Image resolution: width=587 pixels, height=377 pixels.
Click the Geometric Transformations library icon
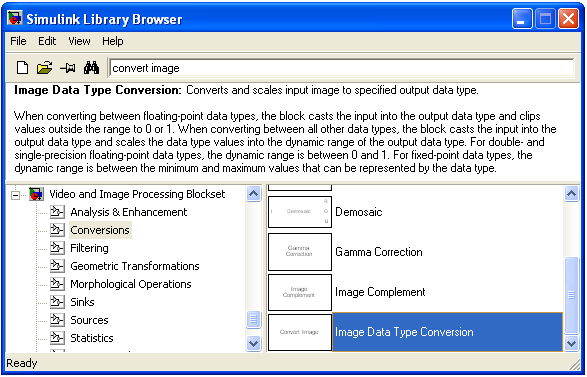57,266
